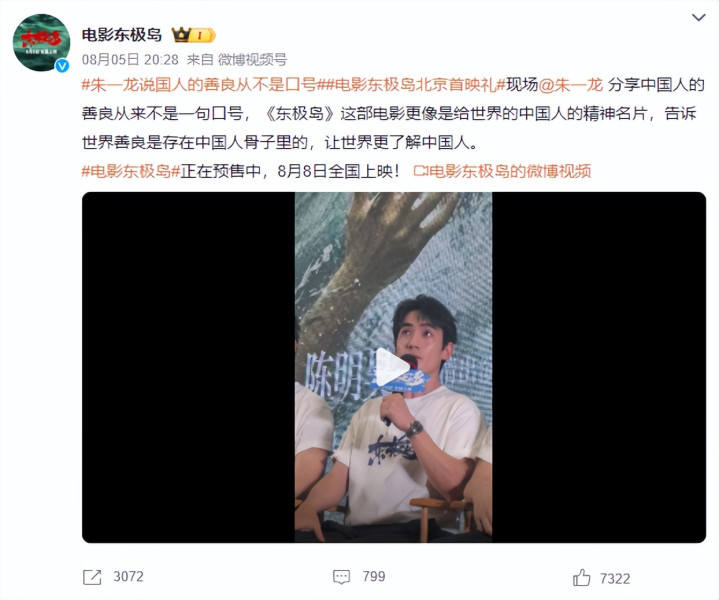Open the 电影东极岛的微博视频 video link
This screenshot has height=600, width=719.
click(x=502, y=171)
